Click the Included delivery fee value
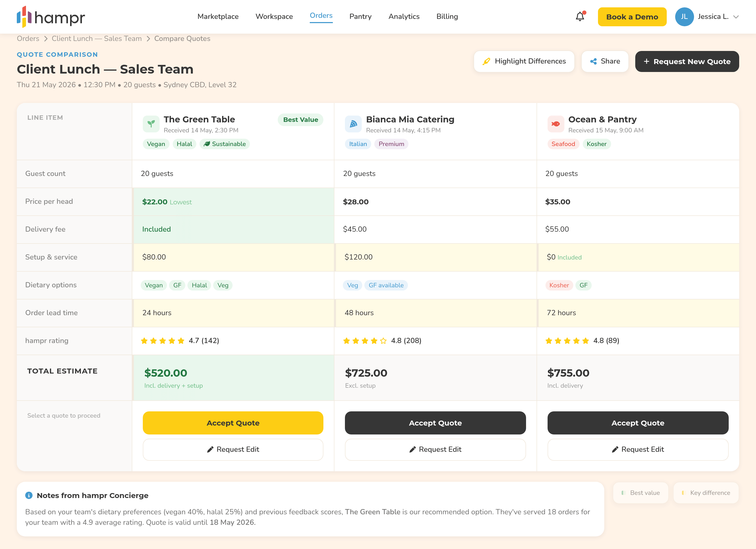The image size is (756, 549). coord(156,229)
